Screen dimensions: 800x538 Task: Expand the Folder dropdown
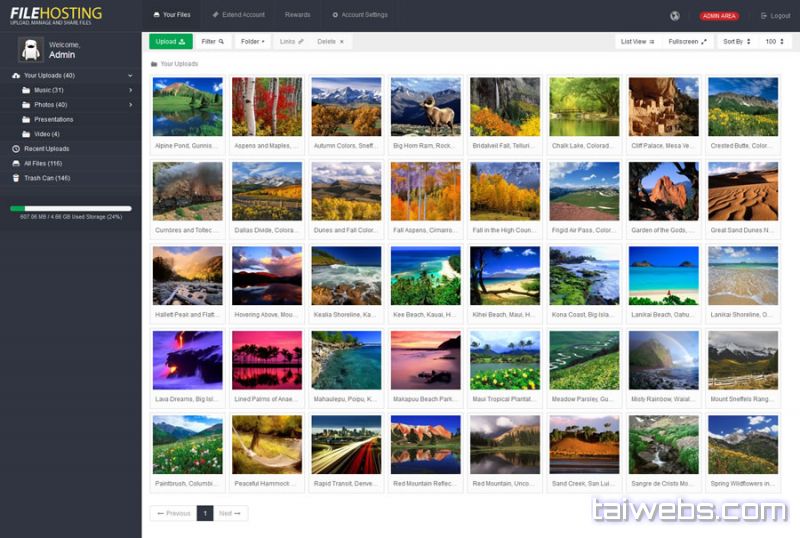point(252,42)
